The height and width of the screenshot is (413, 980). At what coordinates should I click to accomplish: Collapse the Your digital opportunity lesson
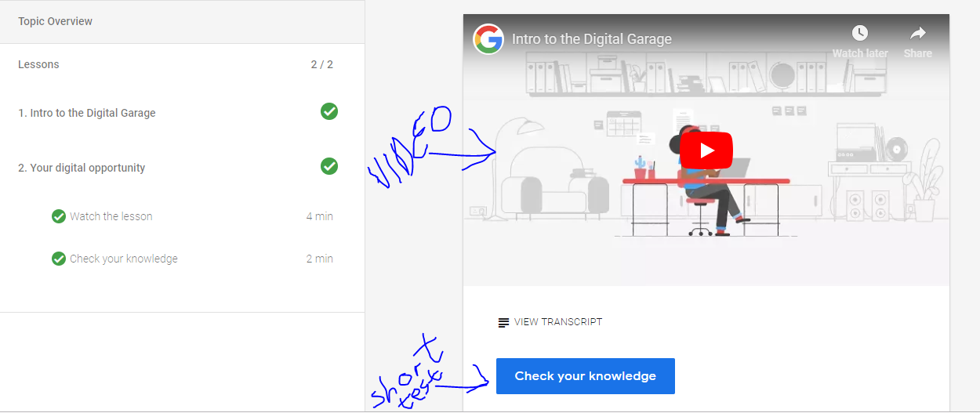[82, 168]
